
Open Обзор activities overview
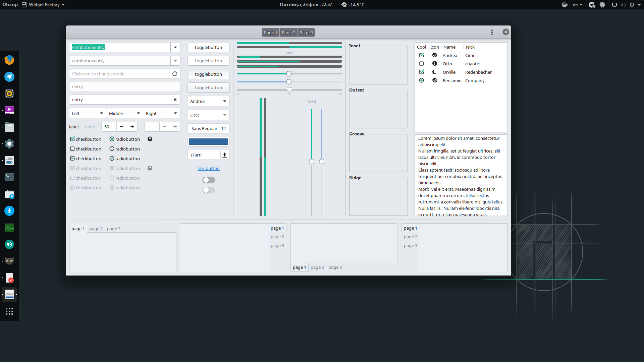pyautogui.click(x=10, y=5)
